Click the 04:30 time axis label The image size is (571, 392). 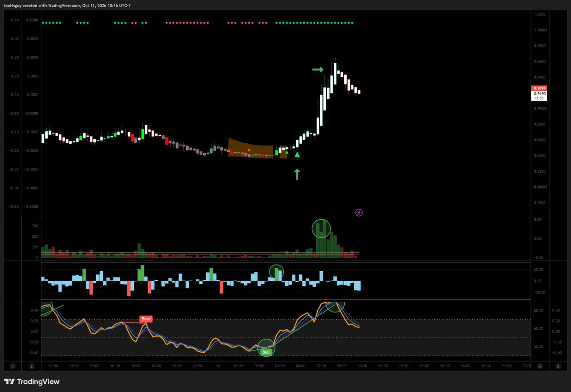pos(280,366)
